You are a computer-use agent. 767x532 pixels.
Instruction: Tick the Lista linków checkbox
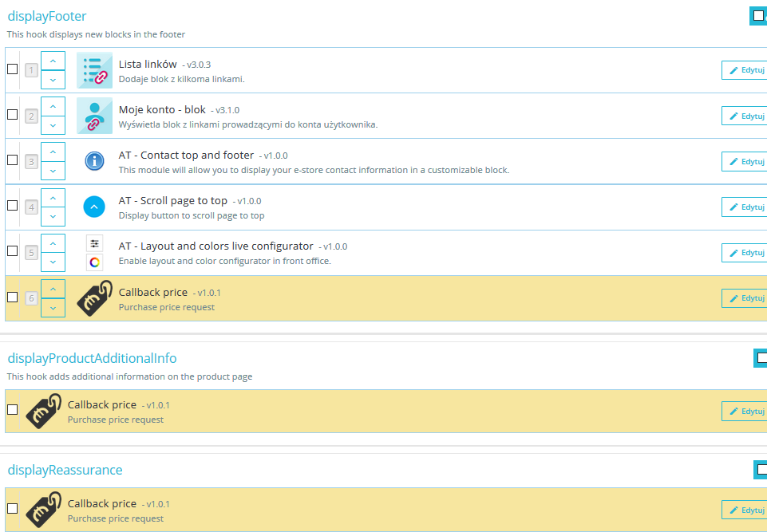coord(12,69)
